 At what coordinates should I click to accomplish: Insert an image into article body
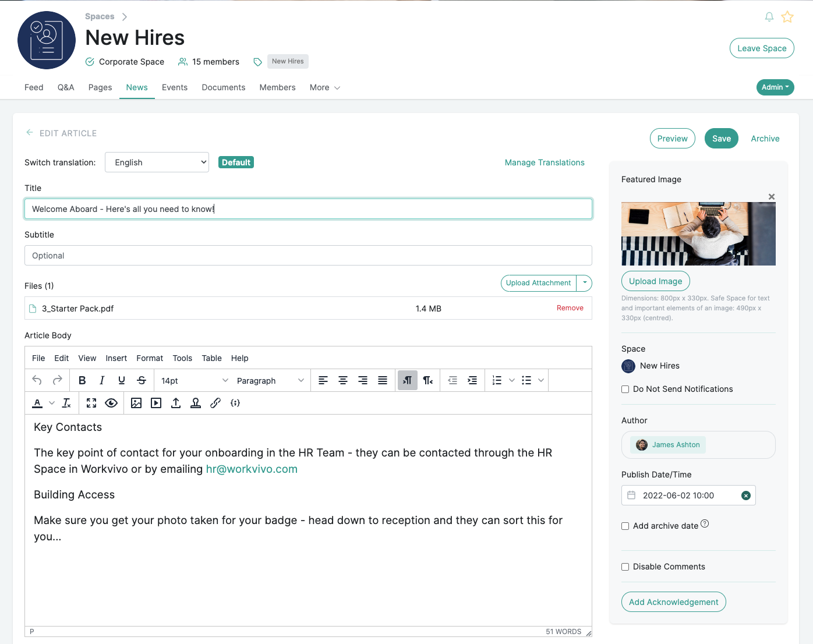pos(136,403)
